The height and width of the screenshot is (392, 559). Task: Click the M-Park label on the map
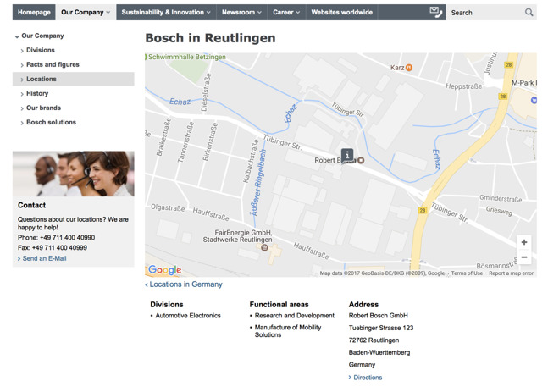[524, 83]
